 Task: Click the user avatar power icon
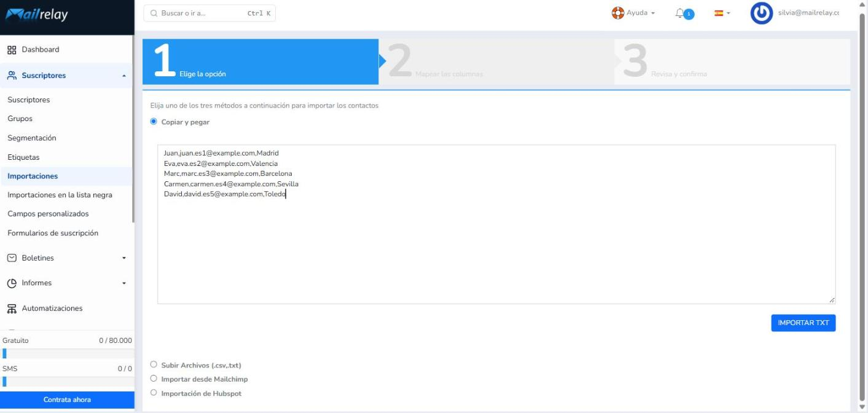pyautogui.click(x=762, y=14)
